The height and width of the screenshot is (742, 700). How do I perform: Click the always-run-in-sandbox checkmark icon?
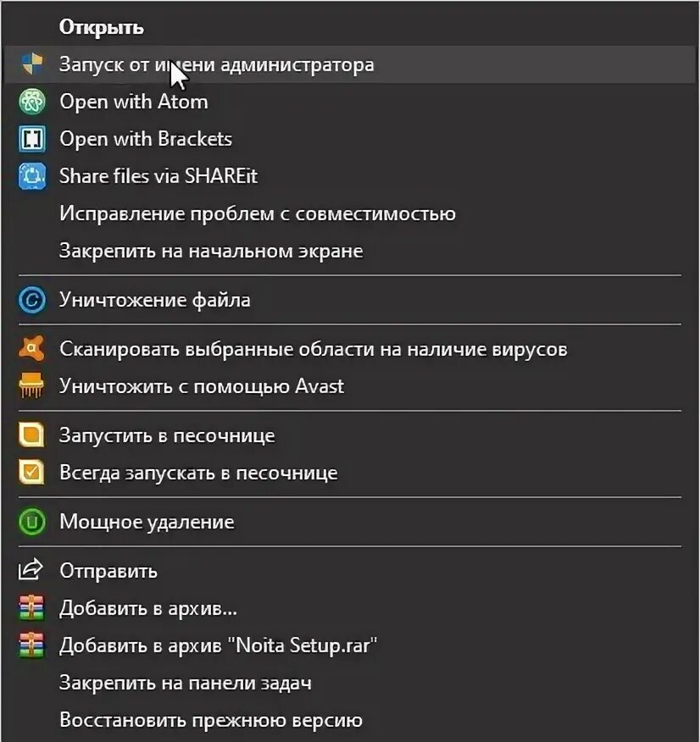[31, 473]
